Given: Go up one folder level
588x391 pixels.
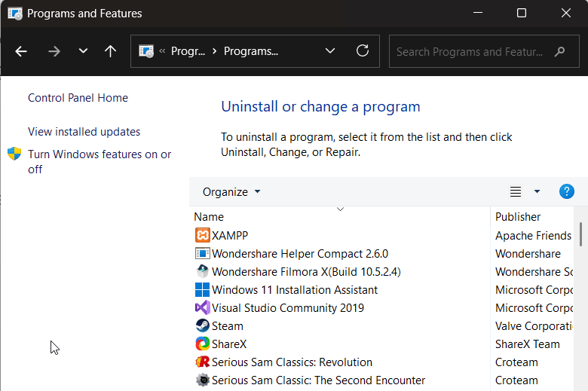Looking at the screenshot, I should [x=110, y=51].
